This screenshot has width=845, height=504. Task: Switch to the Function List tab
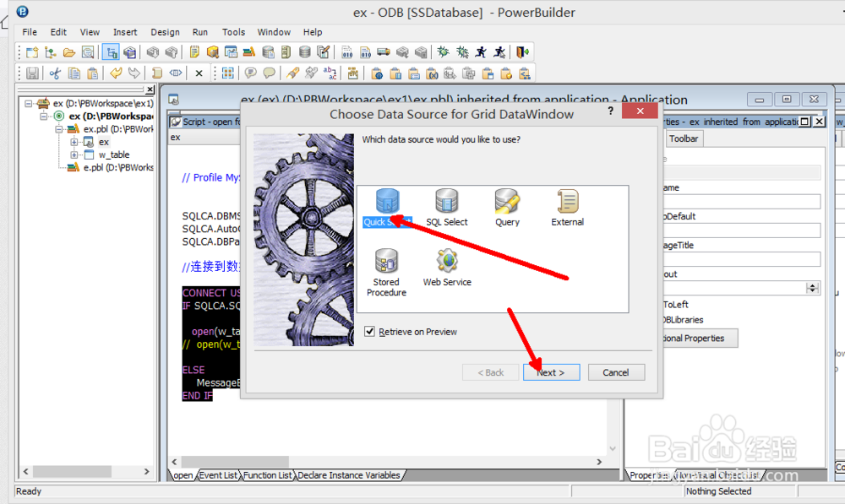(x=267, y=475)
